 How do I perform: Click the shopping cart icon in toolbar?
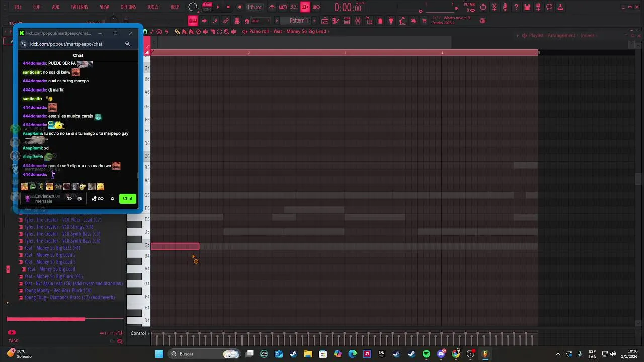[424, 21]
